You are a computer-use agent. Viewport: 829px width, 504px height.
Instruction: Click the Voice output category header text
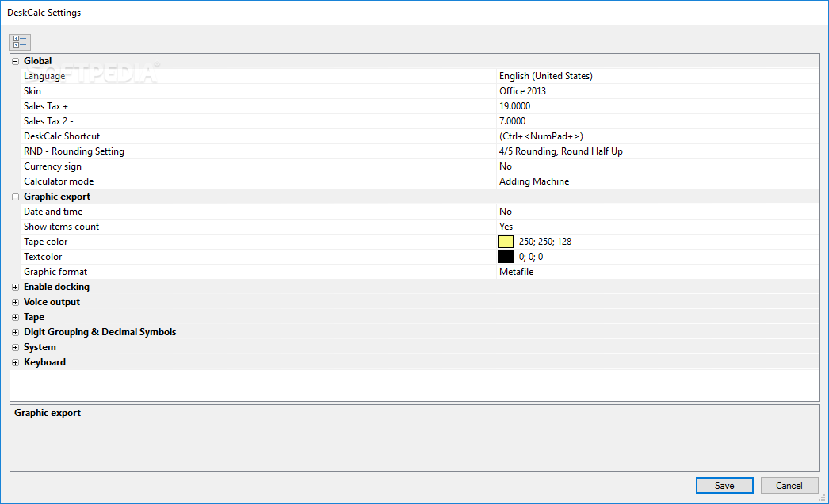click(x=52, y=303)
